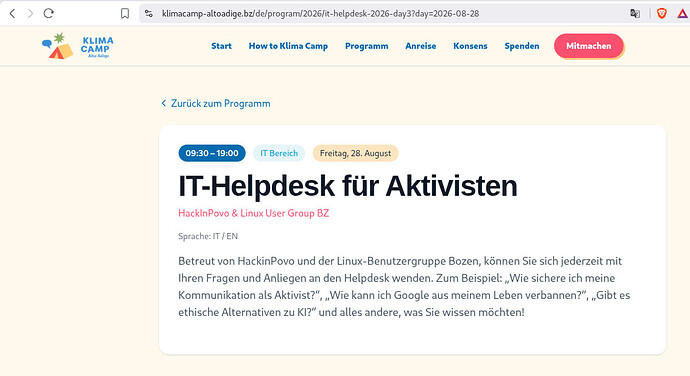
Task: Click the IT-Helpdesk für Aktivisten heading
Action: coord(348,186)
